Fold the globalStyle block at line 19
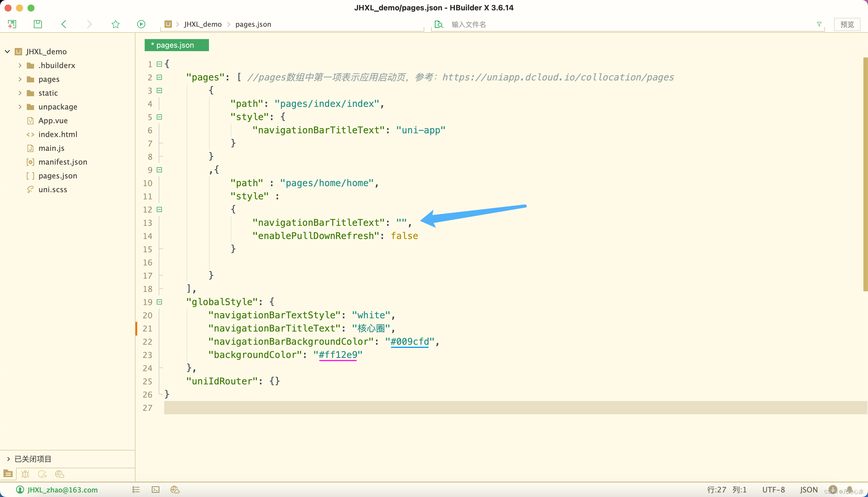868x497 pixels. tap(159, 302)
